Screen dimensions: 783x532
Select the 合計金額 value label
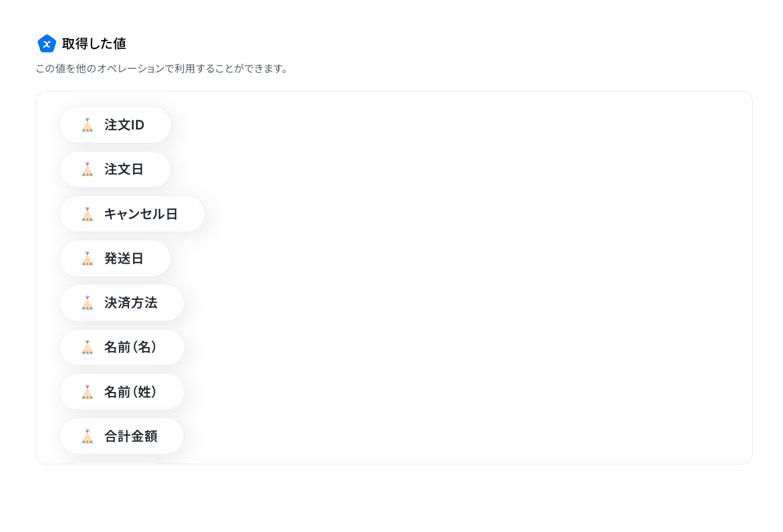click(x=131, y=436)
